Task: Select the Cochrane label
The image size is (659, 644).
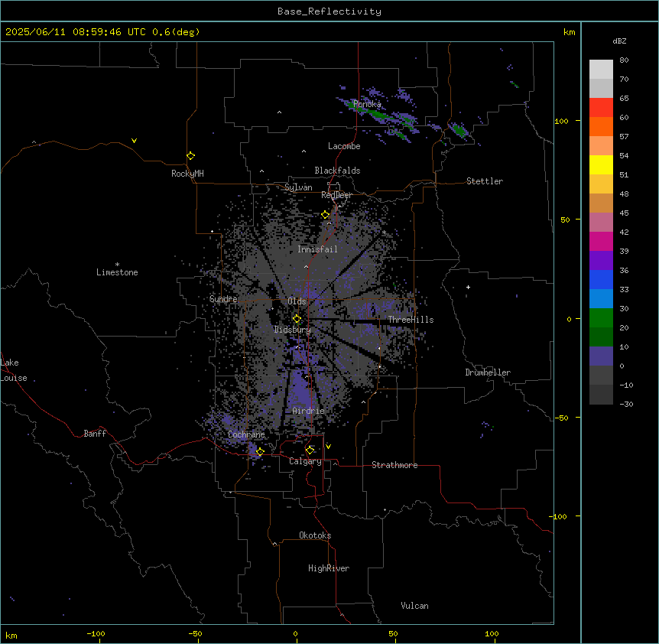Action: tap(246, 434)
